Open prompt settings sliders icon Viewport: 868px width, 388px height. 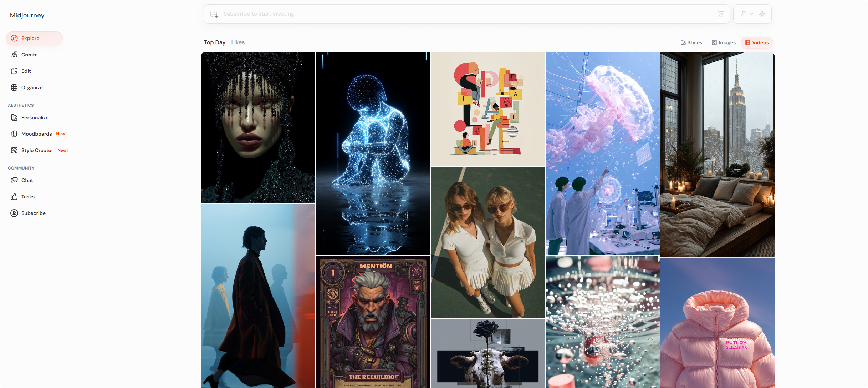(x=721, y=14)
